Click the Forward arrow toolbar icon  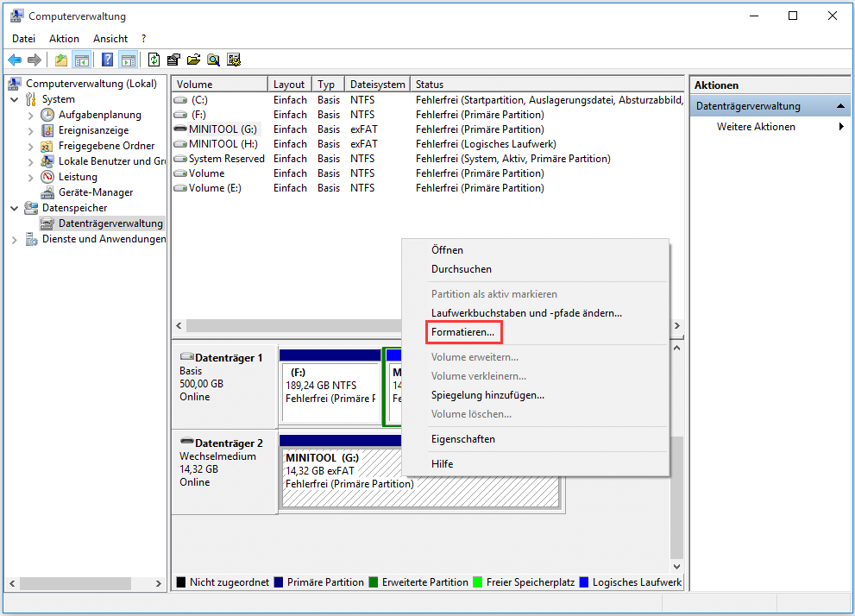[35, 60]
